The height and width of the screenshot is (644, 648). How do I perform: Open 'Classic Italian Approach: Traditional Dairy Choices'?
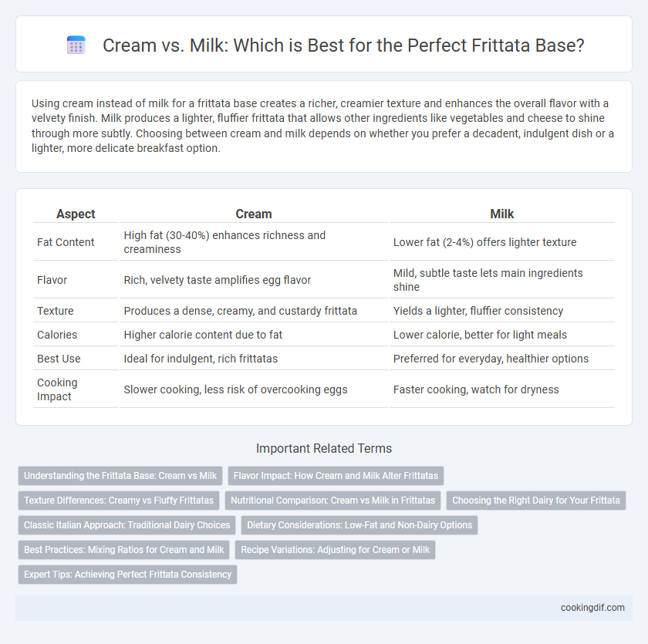coord(127,525)
